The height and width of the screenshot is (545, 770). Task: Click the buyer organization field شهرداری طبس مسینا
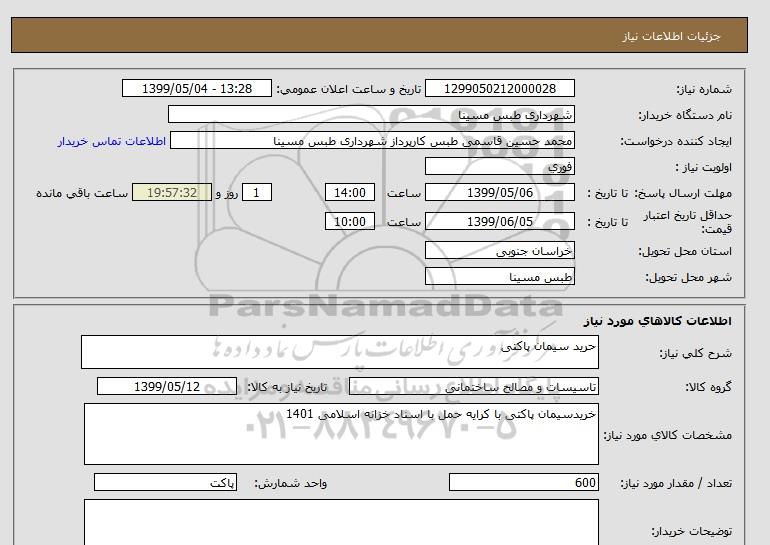click(x=371, y=114)
